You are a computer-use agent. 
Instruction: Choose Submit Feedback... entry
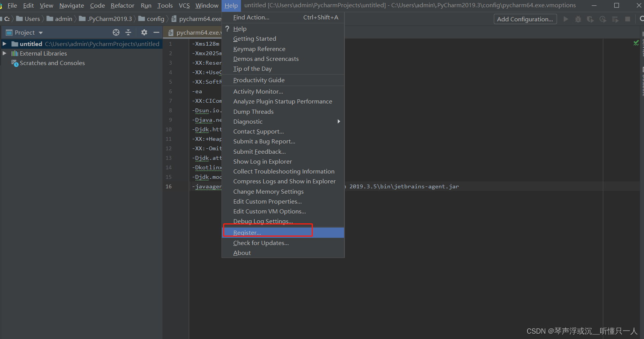283,151
